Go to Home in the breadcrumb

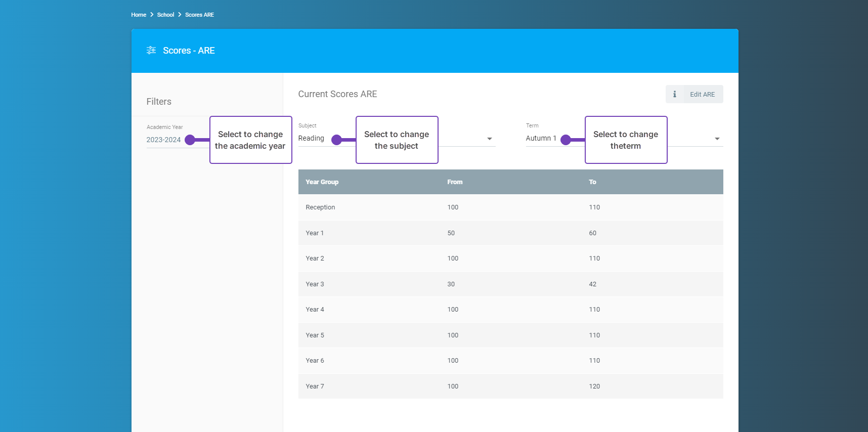click(139, 15)
